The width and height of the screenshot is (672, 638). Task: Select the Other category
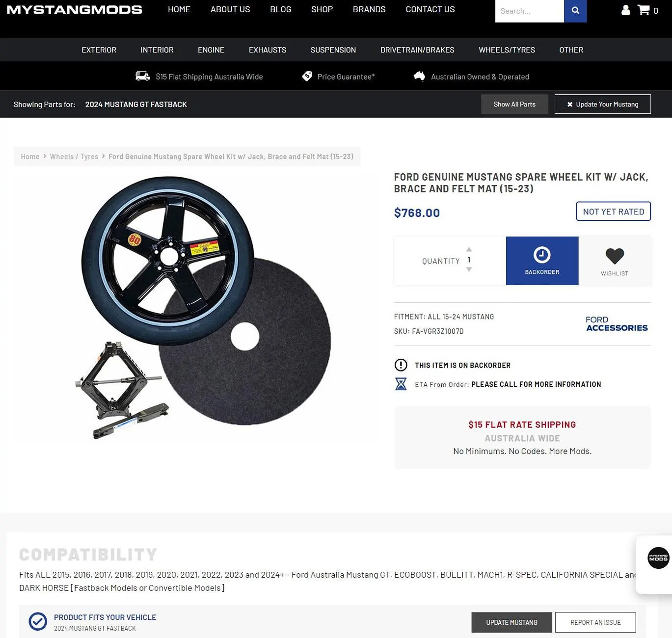571,50
